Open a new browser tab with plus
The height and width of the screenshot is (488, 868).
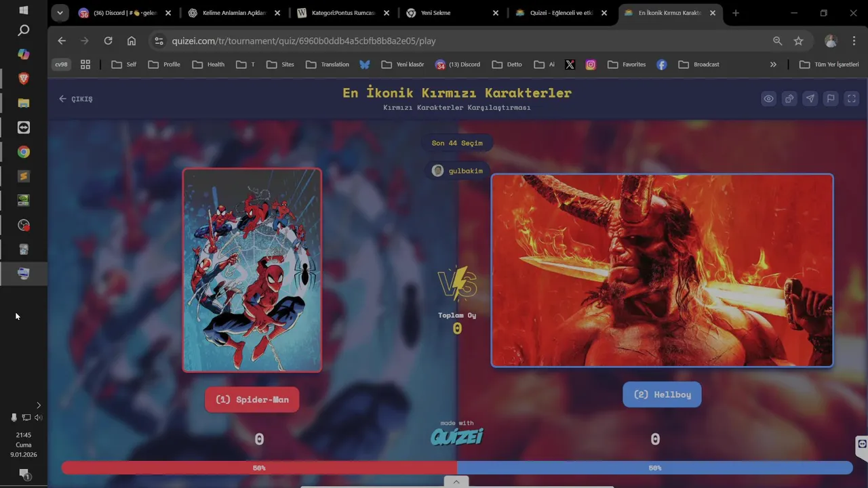pyautogui.click(x=736, y=13)
